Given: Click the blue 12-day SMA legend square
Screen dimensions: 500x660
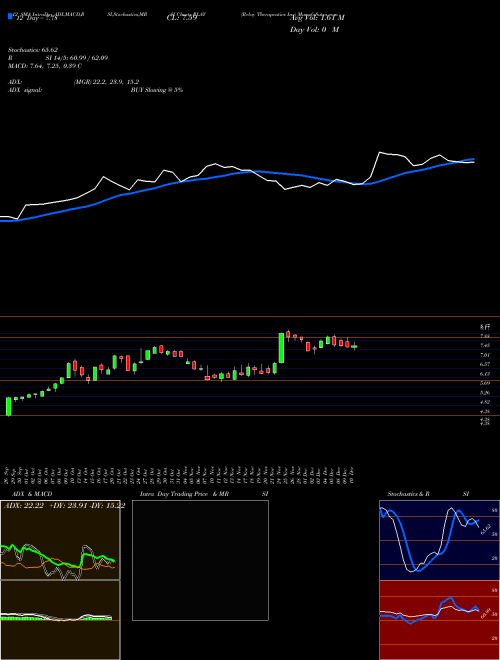Looking at the screenshot, I should (10, 16).
